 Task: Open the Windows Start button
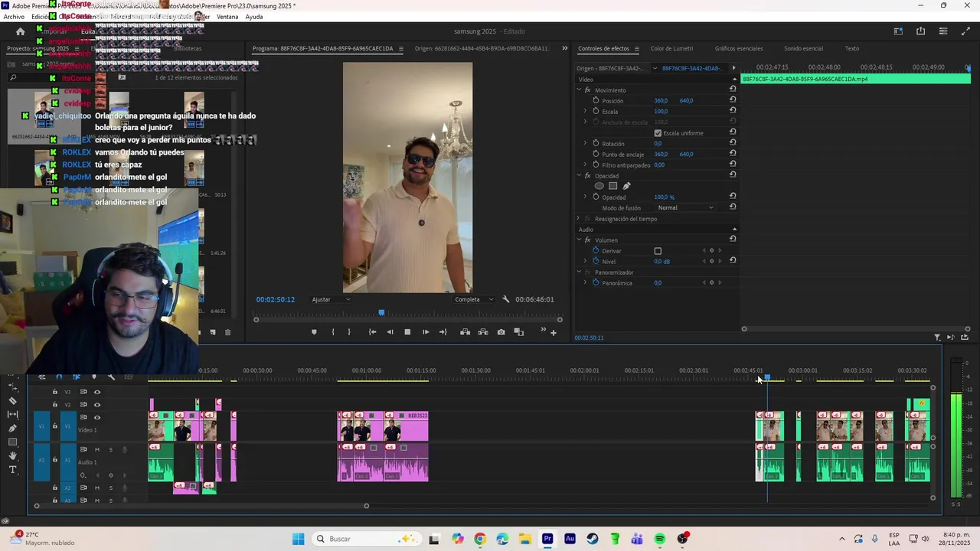298,539
